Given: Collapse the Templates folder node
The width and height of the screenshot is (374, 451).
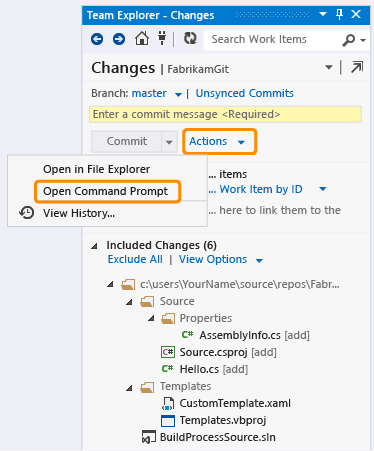Looking at the screenshot, I should (x=130, y=387).
